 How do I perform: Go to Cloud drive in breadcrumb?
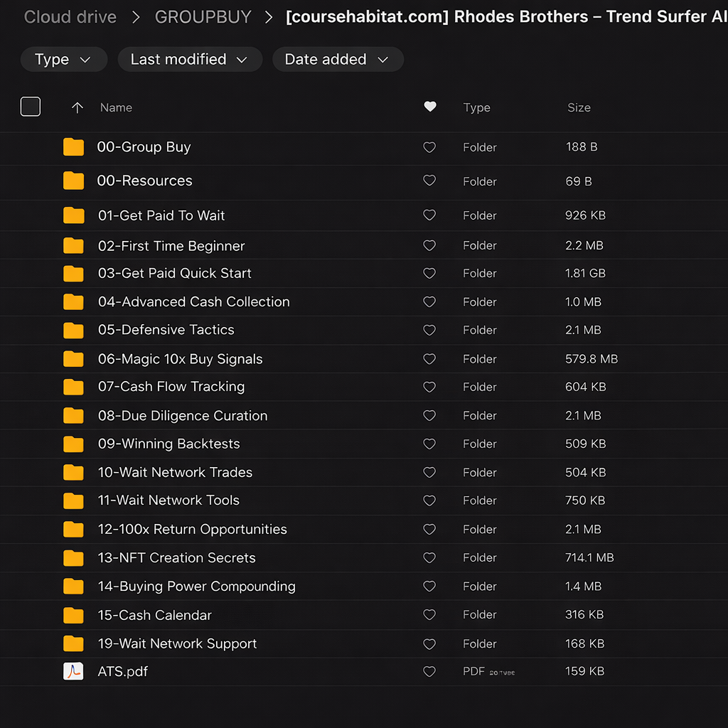tap(70, 17)
